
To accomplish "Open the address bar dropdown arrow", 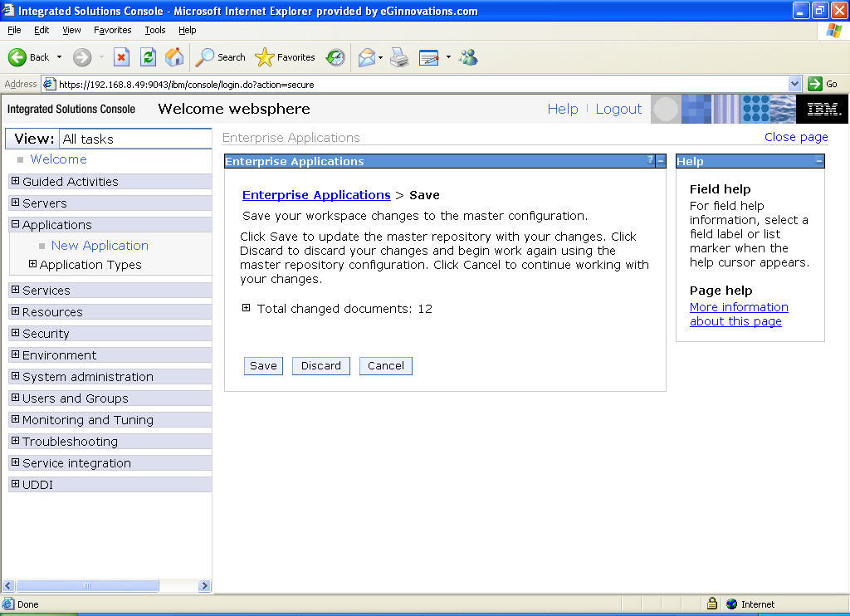I will pyautogui.click(x=794, y=84).
